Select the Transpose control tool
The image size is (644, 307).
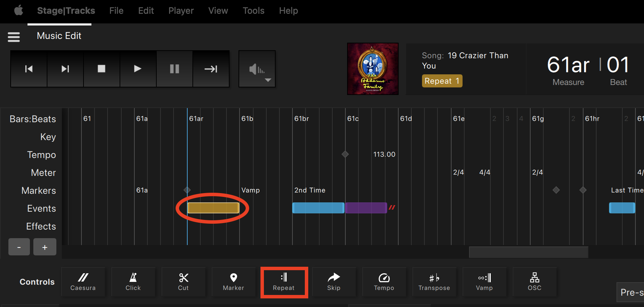(x=434, y=282)
